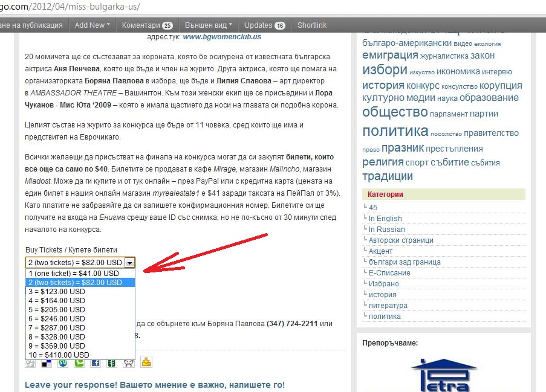Open the In English category

[385, 218]
